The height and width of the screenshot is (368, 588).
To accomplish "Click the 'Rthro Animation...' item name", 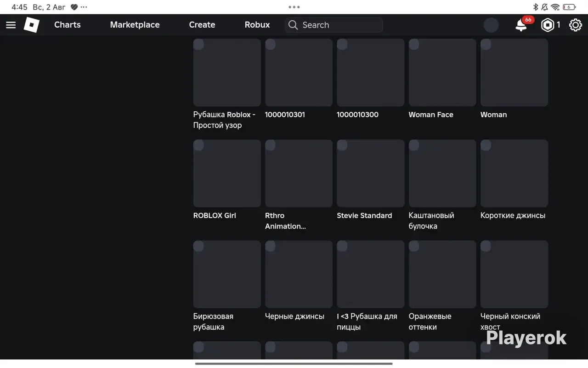I will coord(285,221).
